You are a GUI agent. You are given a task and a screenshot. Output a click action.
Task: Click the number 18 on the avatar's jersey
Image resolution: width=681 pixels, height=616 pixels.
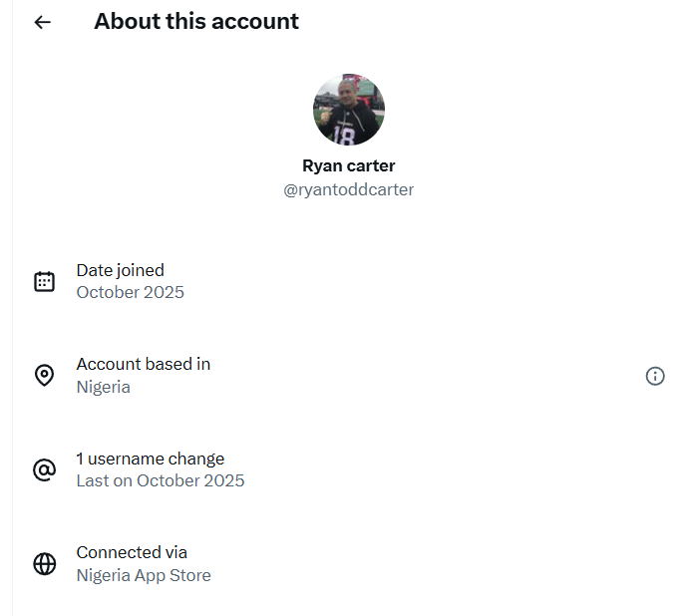tap(345, 136)
